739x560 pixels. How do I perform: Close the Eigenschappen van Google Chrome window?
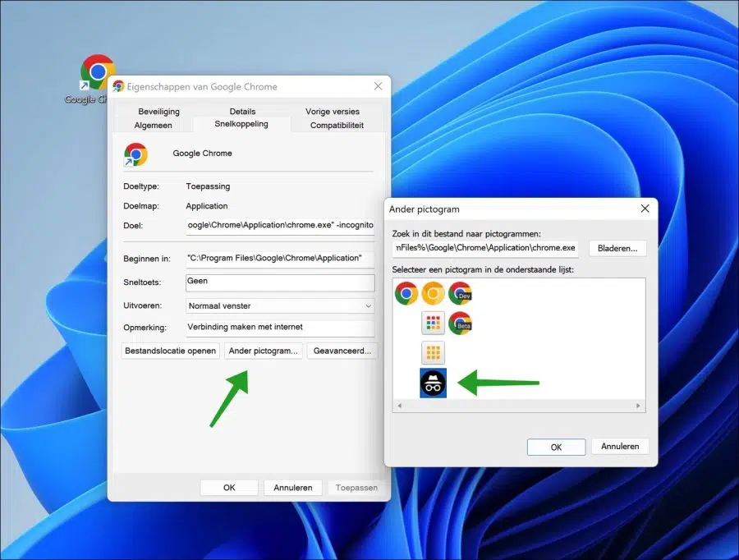(378, 85)
